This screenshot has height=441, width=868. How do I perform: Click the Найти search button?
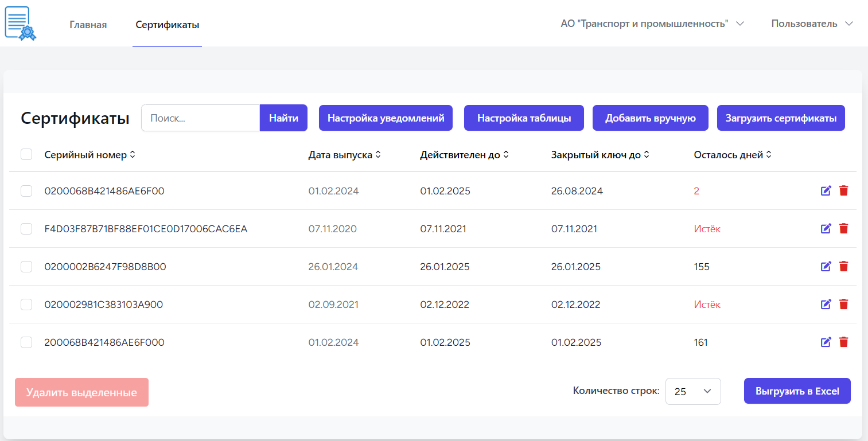(283, 118)
